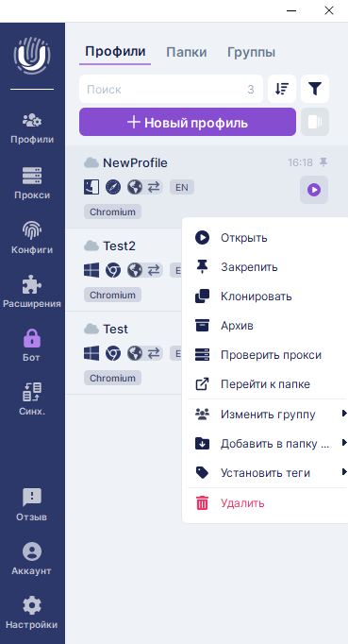This screenshot has width=348, height=644.
Task: Click the 16:18 timestamp on NewProfile
Action: click(301, 163)
